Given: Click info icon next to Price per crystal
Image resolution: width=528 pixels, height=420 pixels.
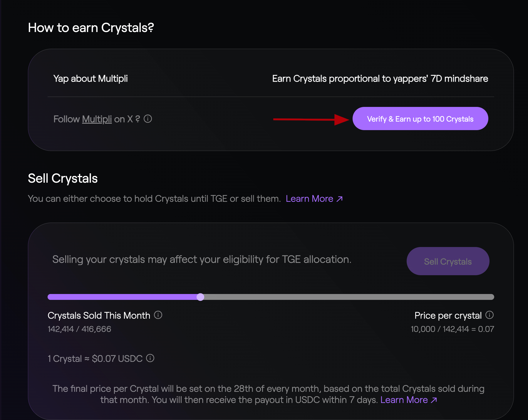Looking at the screenshot, I should point(490,315).
